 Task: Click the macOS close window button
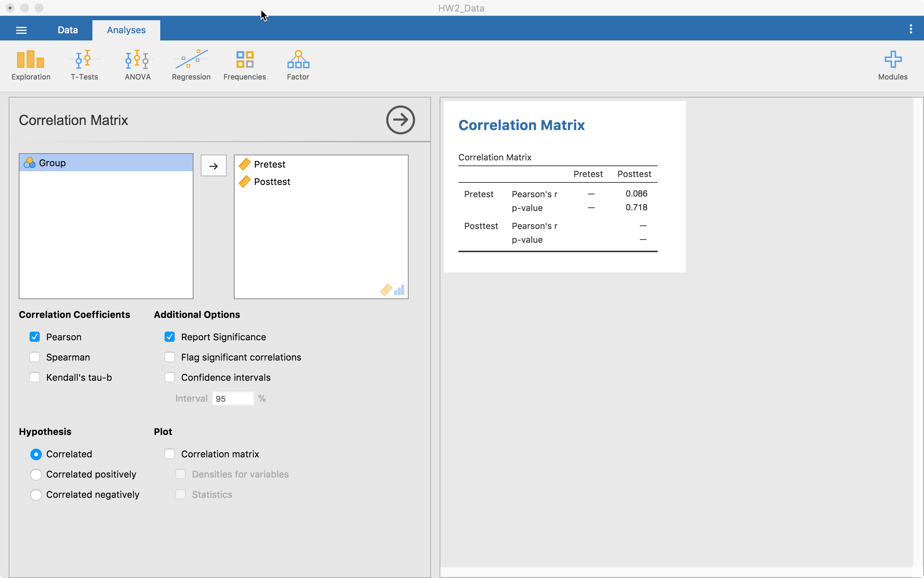[10, 8]
